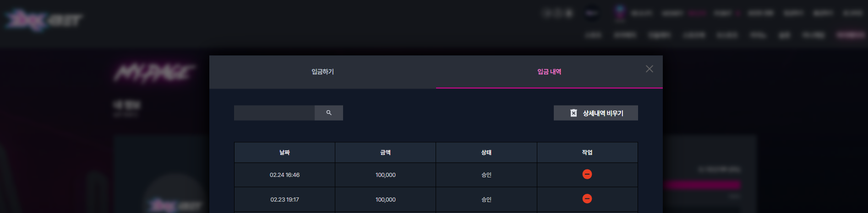Screen dimensions: 868x213
Task: Select the 02.24 16:46 date cell
Action: (x=284, y=175)
